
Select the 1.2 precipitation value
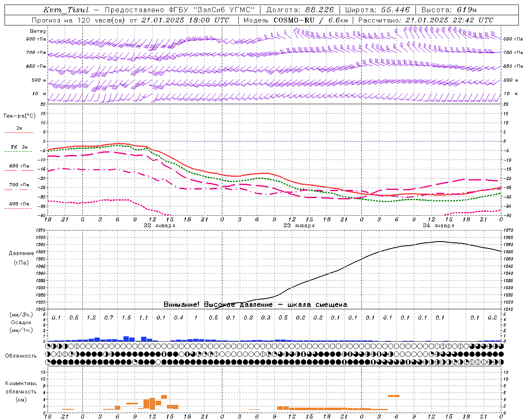(91, 318)
